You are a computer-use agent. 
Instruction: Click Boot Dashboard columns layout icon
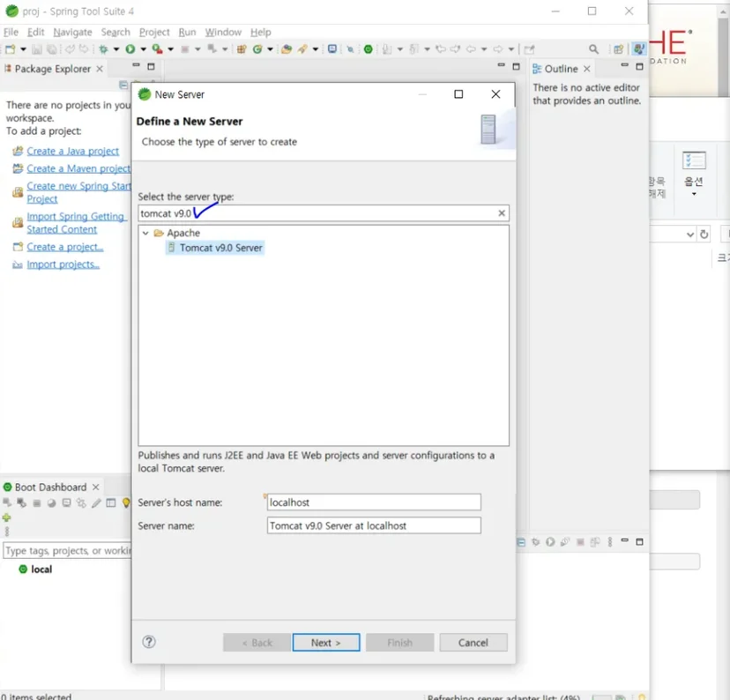(111, 503)
